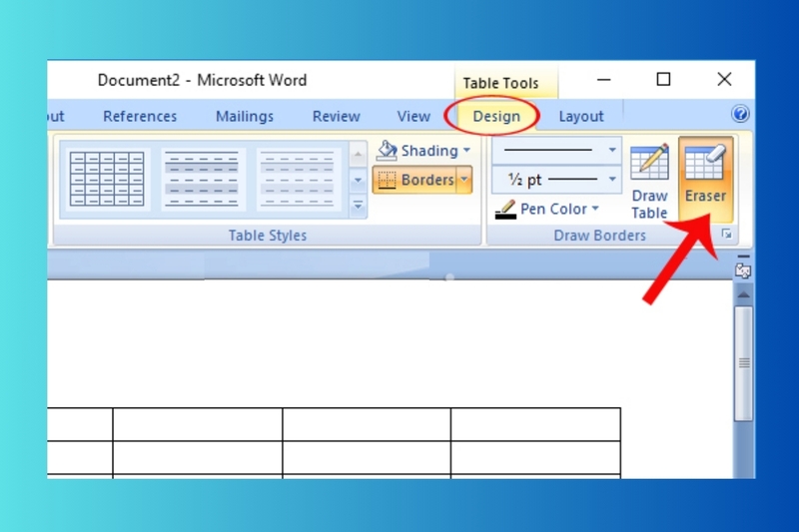Screen dimensions: 799x532
Task: Expand the Borders dropdown arrow
Action: coord(464,180)
